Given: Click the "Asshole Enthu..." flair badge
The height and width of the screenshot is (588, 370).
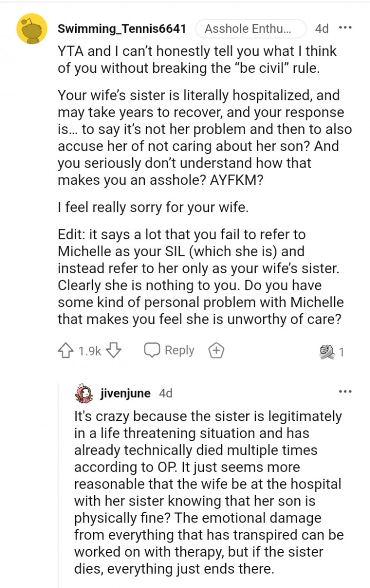Looking at the screenshot, I should point(251,29).
